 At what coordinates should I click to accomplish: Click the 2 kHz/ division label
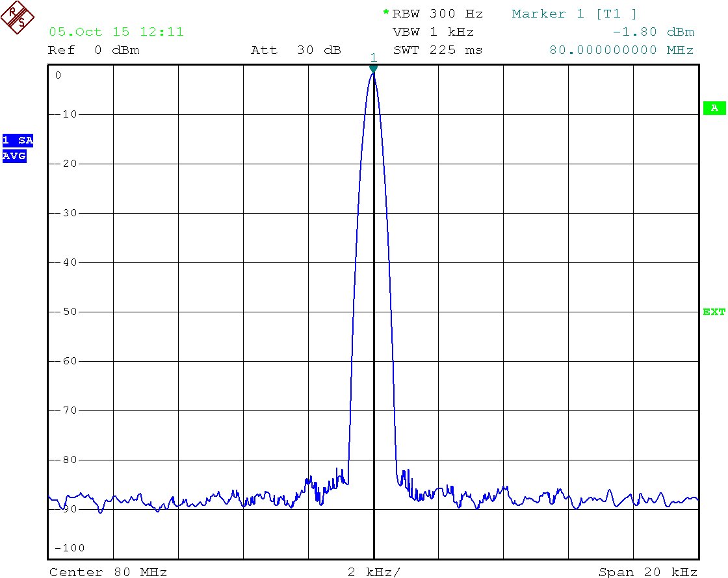point(374,572)
